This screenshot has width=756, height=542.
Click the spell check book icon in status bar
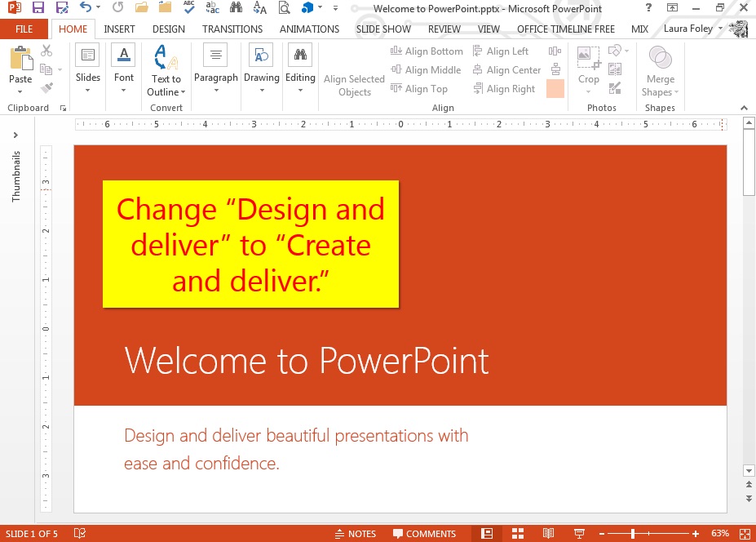click(80, 533)
